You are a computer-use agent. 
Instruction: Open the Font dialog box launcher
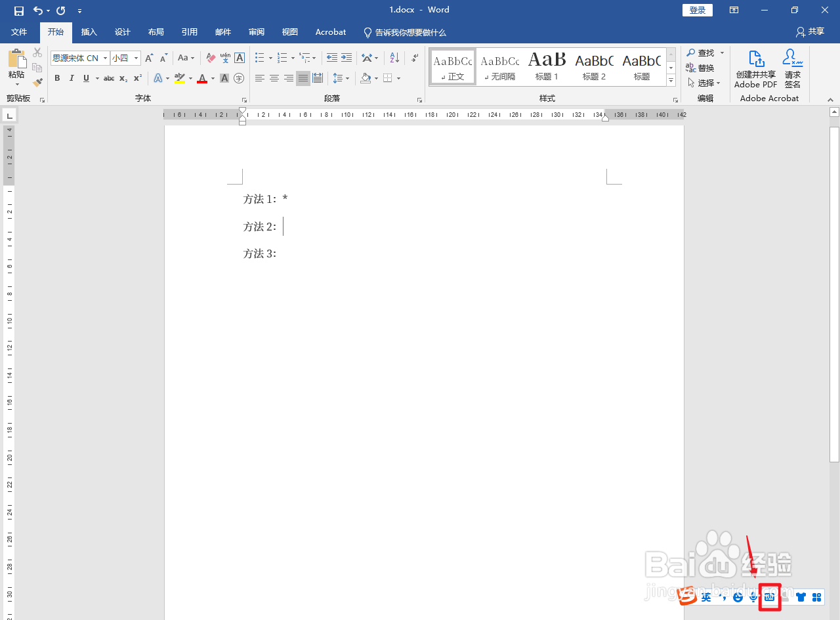243,100
